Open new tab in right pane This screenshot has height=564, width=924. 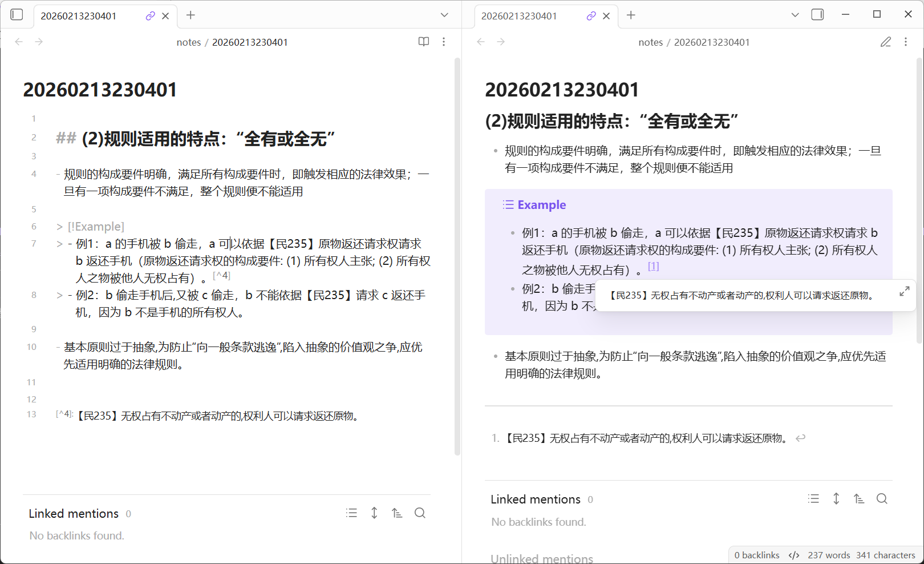[631, 15]
